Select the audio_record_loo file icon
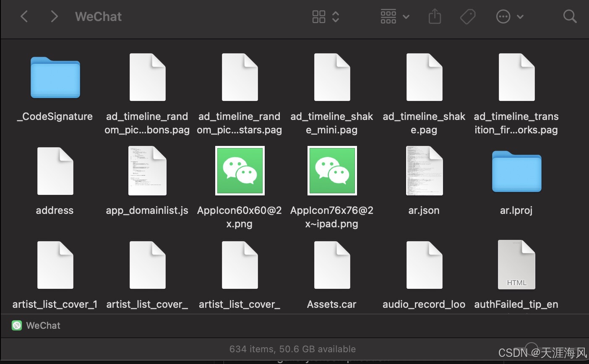Viewport: 589px width, 364px height. click(424, 265)
